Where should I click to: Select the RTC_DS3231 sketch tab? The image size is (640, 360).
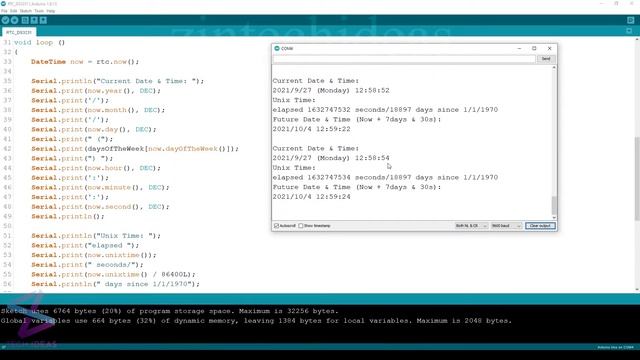[x=19, y=32]
